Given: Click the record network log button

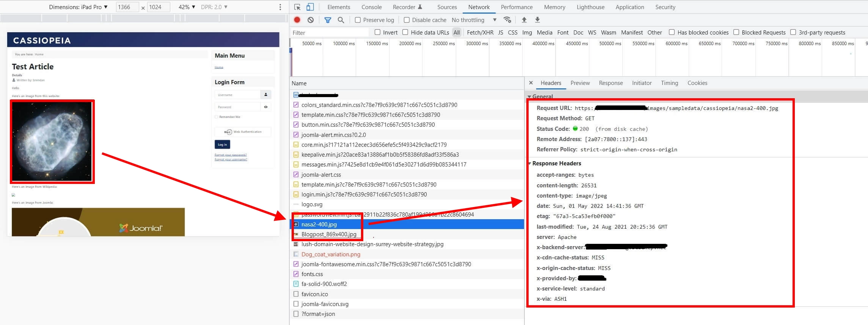Looking at the screenshot, I should [x=297, y=20].
